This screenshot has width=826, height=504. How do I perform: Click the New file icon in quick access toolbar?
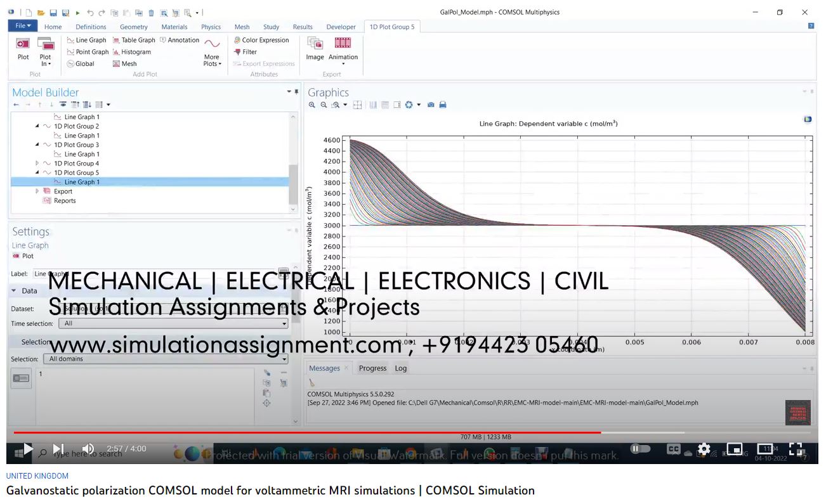29,13
